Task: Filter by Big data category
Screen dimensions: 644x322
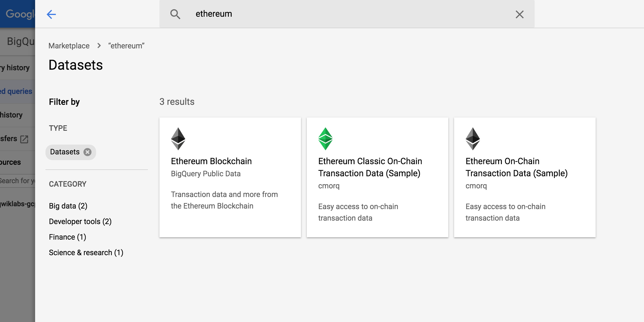Action: tap(68, 206)
